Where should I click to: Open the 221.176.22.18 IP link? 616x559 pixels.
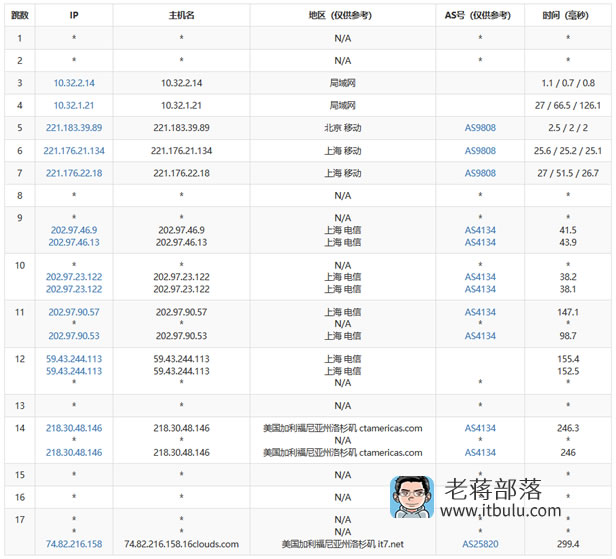coord(74,173)
